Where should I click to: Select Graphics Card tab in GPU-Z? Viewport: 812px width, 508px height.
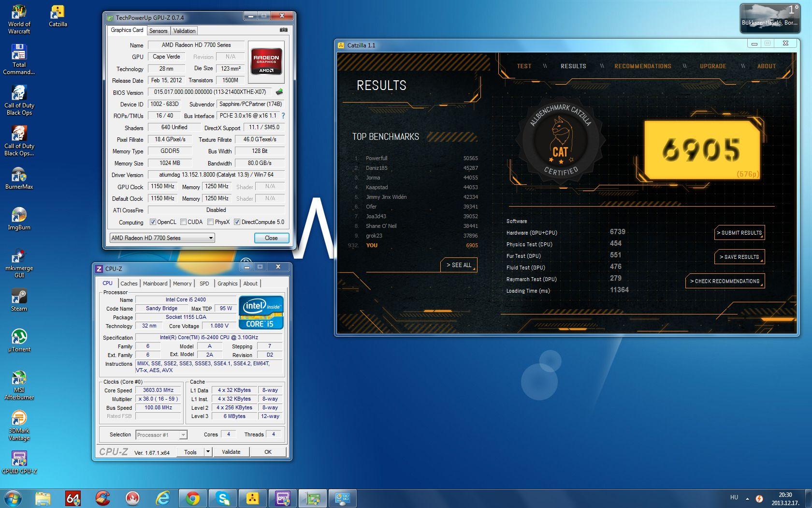[127, 30]
